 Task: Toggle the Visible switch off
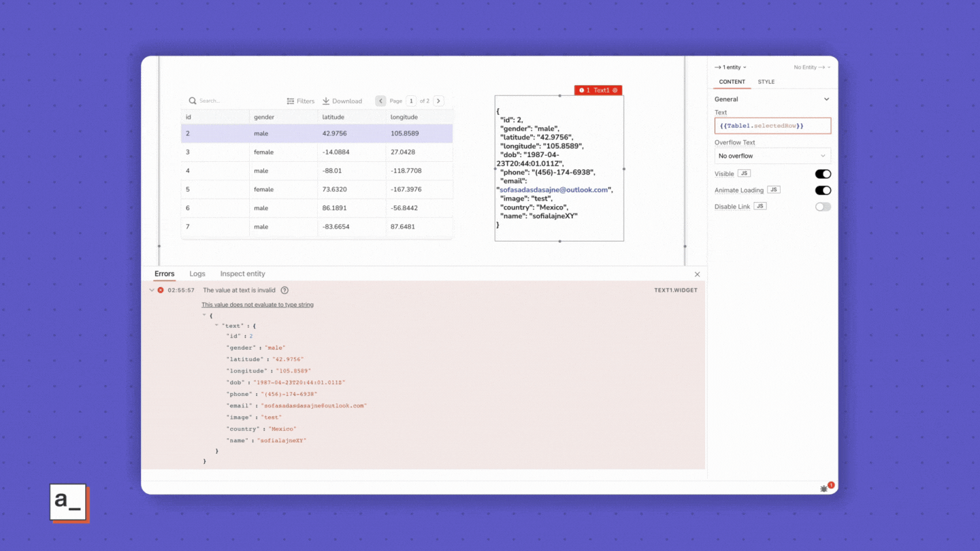(x=823, y=174)
